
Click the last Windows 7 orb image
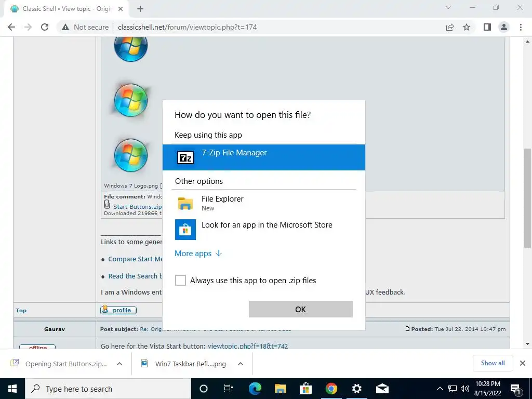[131, 155]
